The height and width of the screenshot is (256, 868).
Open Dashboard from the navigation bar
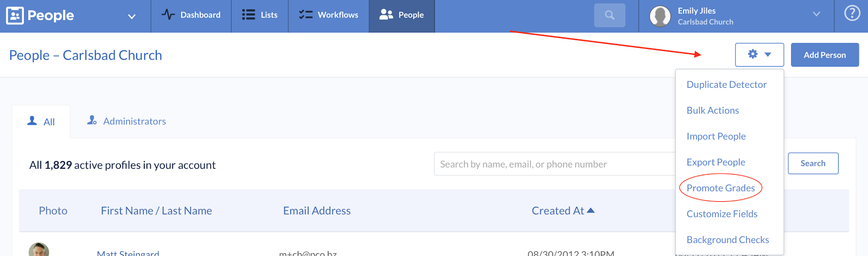point(191,15)
